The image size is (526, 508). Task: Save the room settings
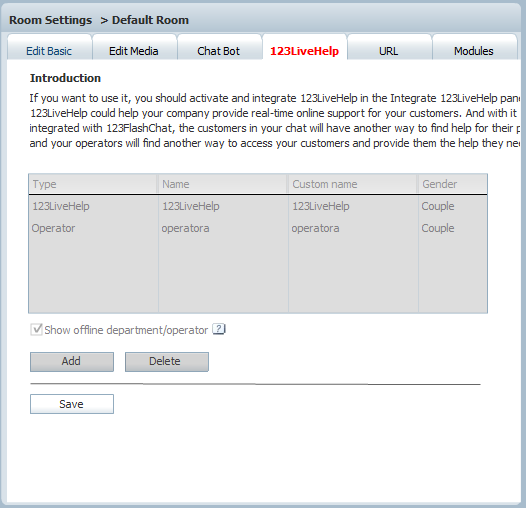click(72, 404)
